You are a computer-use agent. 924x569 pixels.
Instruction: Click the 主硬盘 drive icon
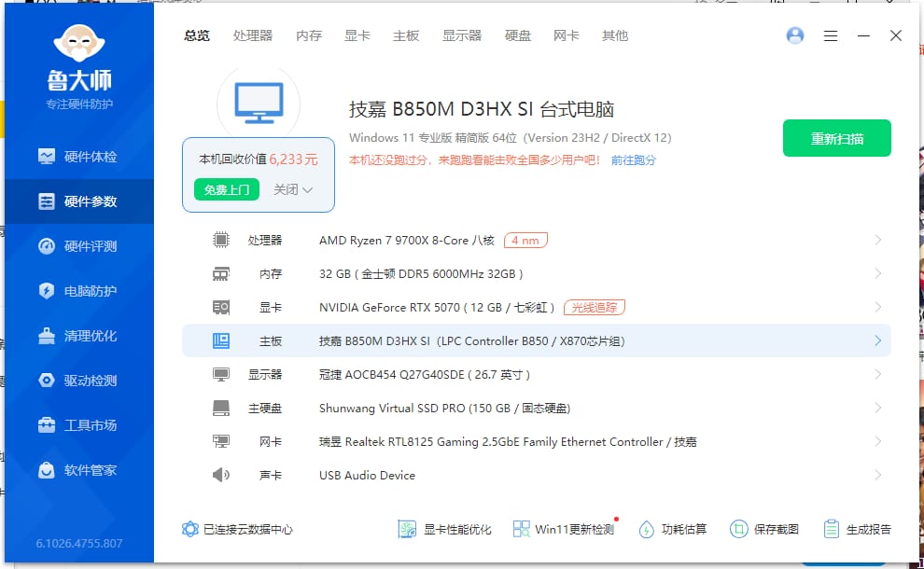pyautogui.click(x=221, y=409)
